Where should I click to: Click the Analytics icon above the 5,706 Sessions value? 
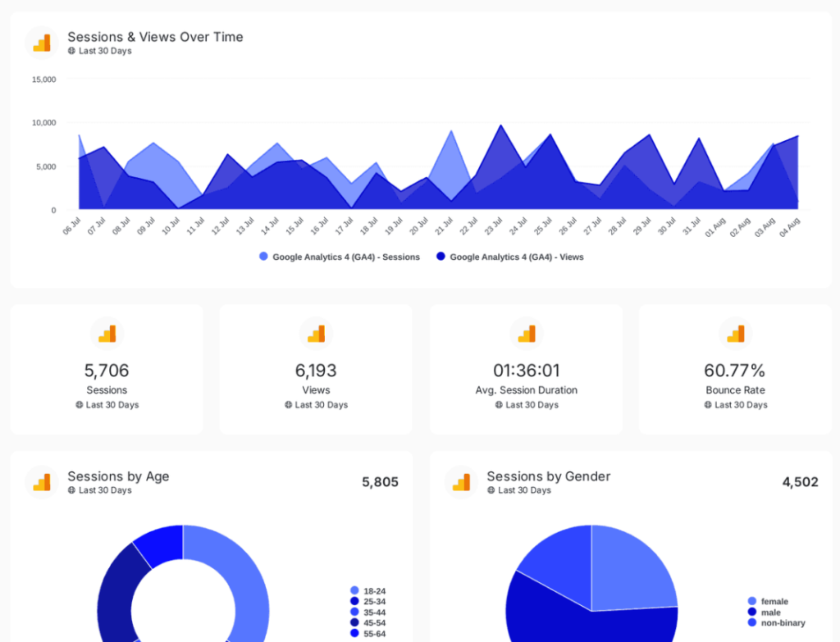tap(107, 334)
